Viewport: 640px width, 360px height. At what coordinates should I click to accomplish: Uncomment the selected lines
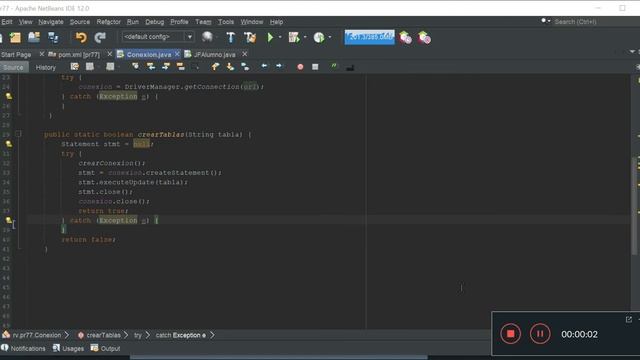tap(350, 67)
